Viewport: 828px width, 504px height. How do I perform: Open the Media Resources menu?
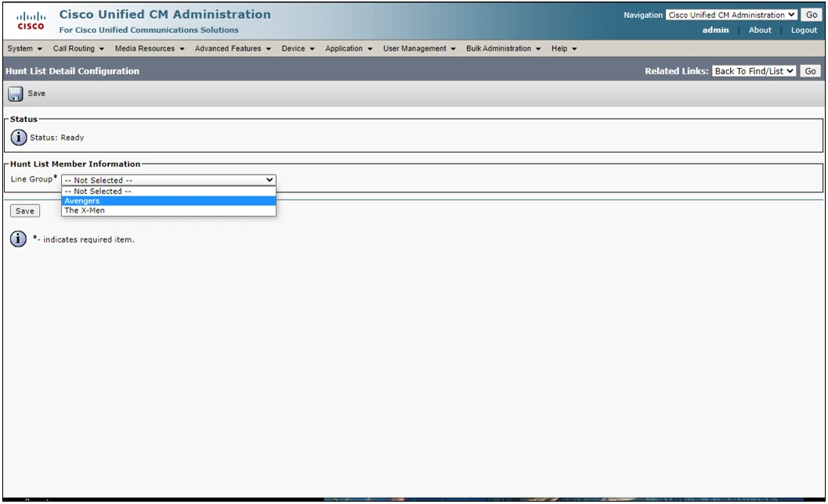(x=150, y=49)
